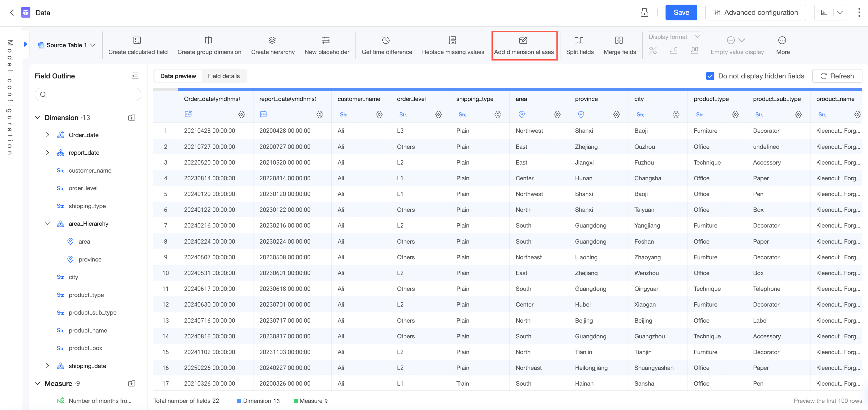Open Advanced configuration

pyautogui.click(x=755, y=12)
